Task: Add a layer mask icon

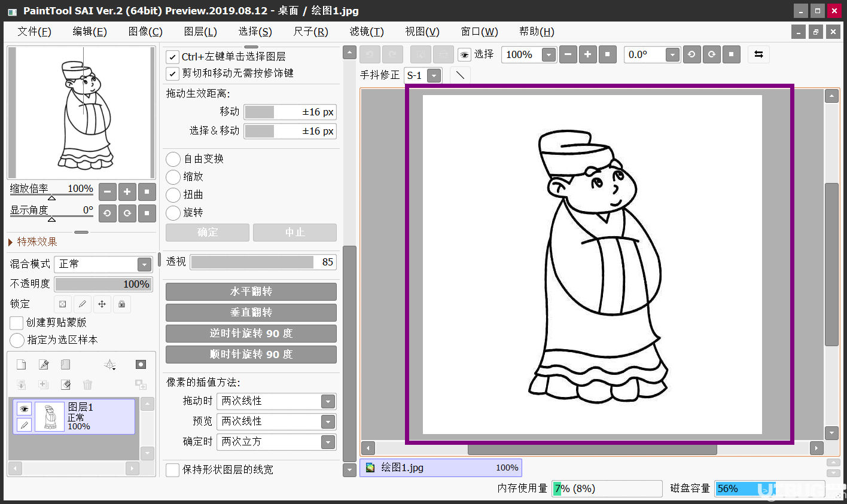Action: 141,365
